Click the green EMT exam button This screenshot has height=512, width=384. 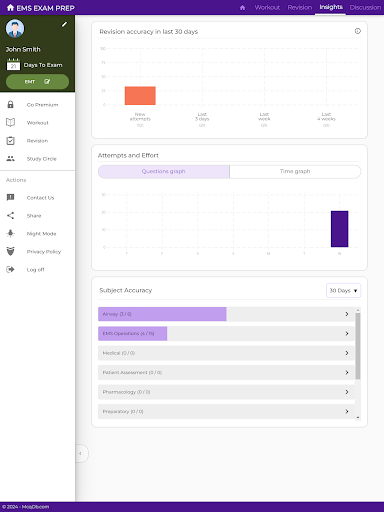(37, 82)
